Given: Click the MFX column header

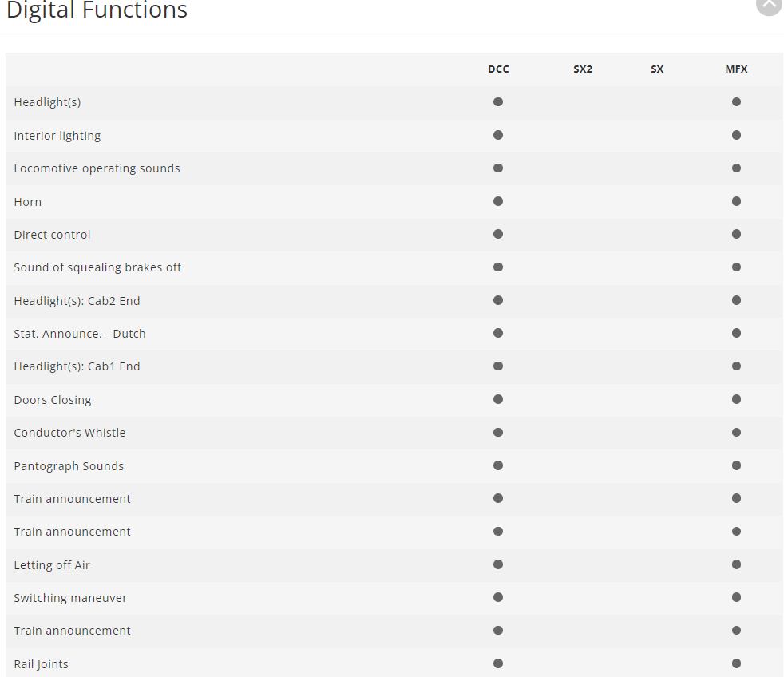Looking at the screenshot, I should [736, 69].
